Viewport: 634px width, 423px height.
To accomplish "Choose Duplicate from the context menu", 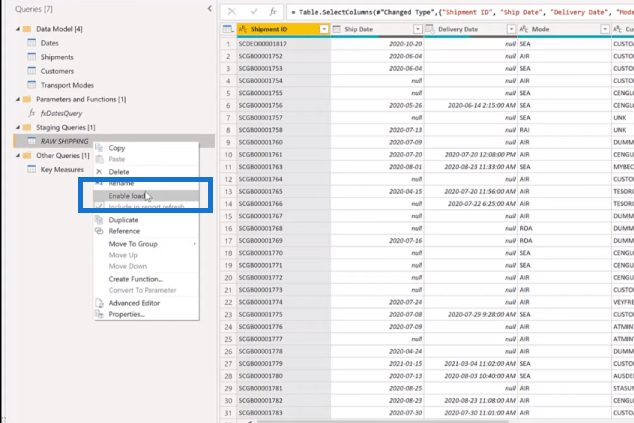I will point(123,220).
